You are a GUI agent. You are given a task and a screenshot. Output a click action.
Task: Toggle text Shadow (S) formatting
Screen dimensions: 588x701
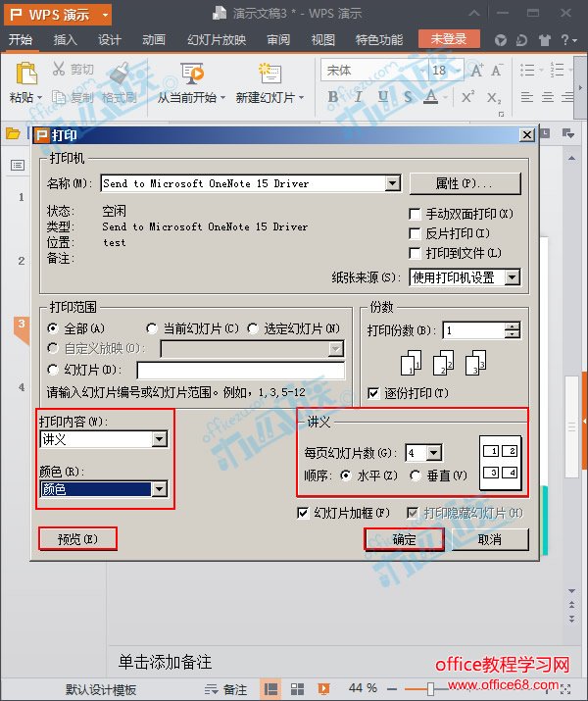[408, 96]
